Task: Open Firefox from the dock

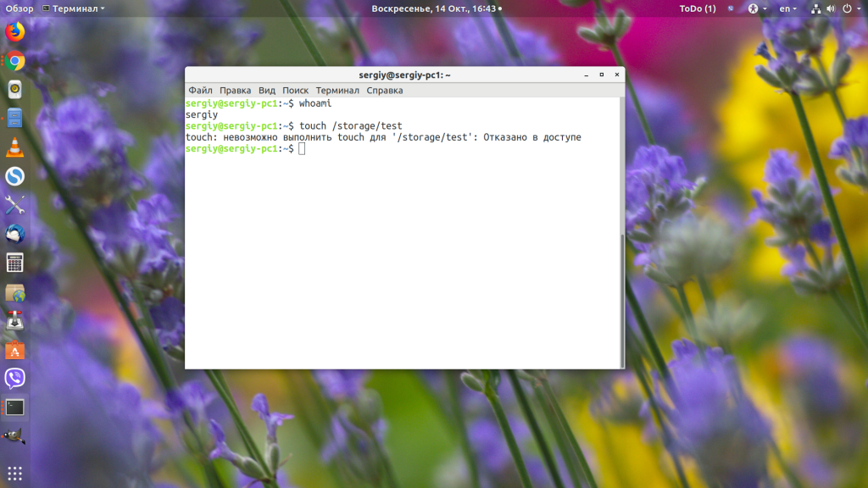Action: [x=15, y=32]
